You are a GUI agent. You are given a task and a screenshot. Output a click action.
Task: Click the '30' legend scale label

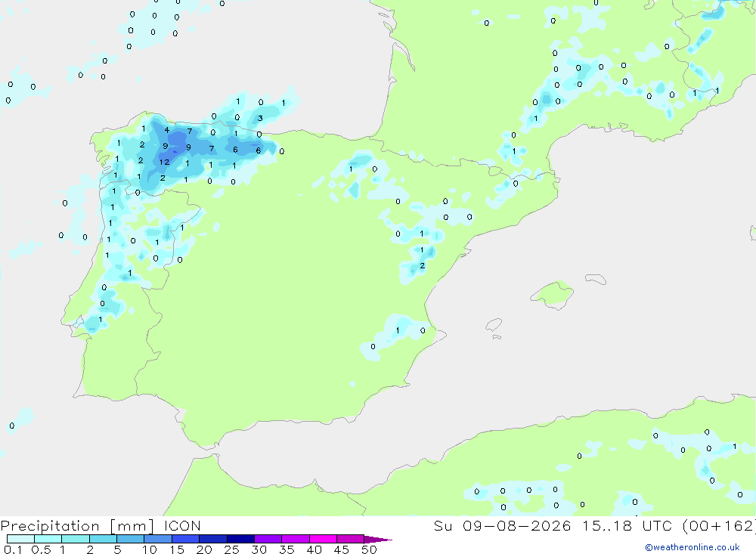click(x=259, y=549)
